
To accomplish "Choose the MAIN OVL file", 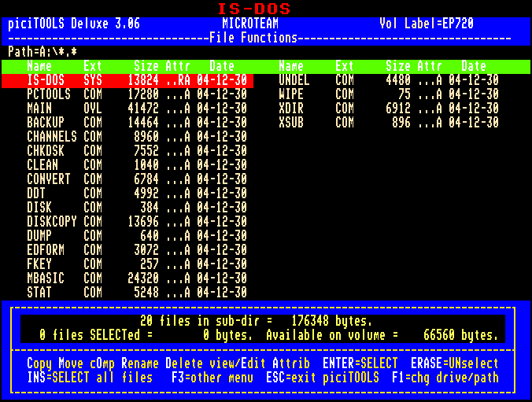I will coord(137,109).
